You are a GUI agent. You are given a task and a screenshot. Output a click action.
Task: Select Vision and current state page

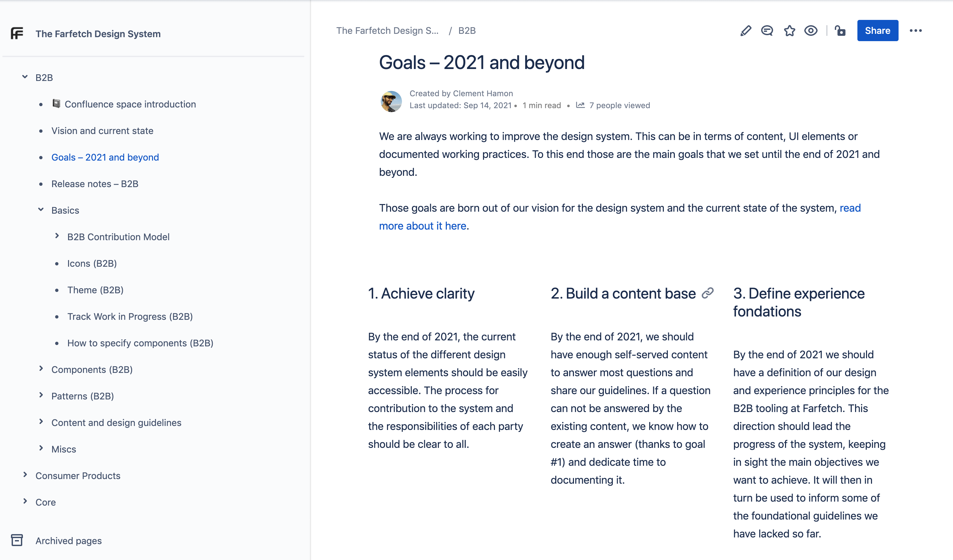[x=103, y=131]
